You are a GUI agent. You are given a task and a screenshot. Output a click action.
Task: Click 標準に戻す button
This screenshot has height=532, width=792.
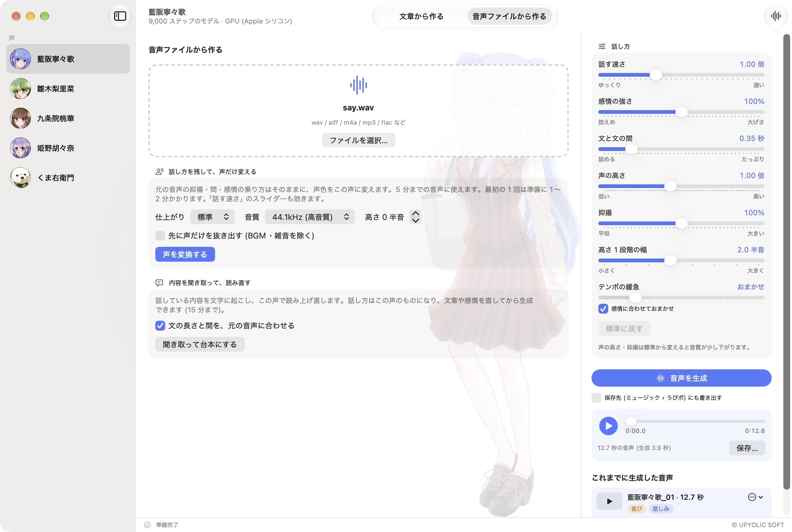pyautogui.click(x=624, y=328)
